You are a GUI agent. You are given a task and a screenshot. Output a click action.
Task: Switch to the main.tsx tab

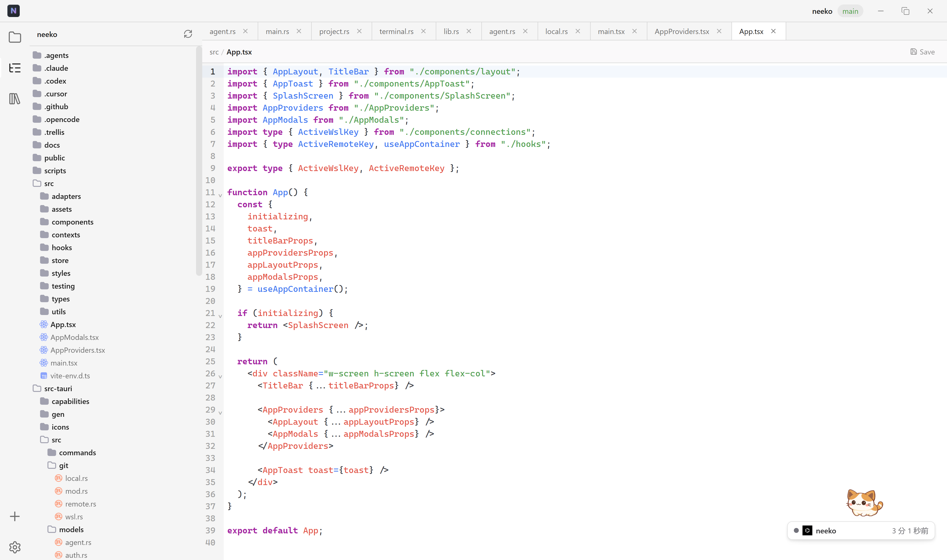[x=611, y=31]
